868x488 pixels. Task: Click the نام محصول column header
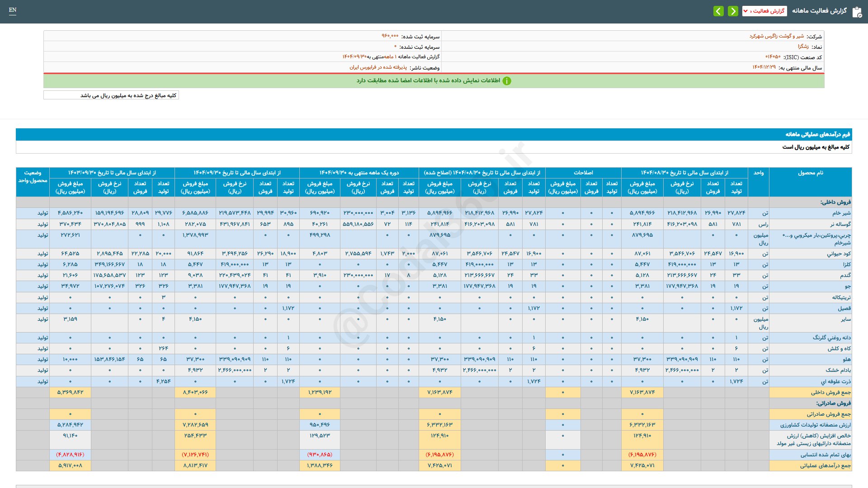810,173
